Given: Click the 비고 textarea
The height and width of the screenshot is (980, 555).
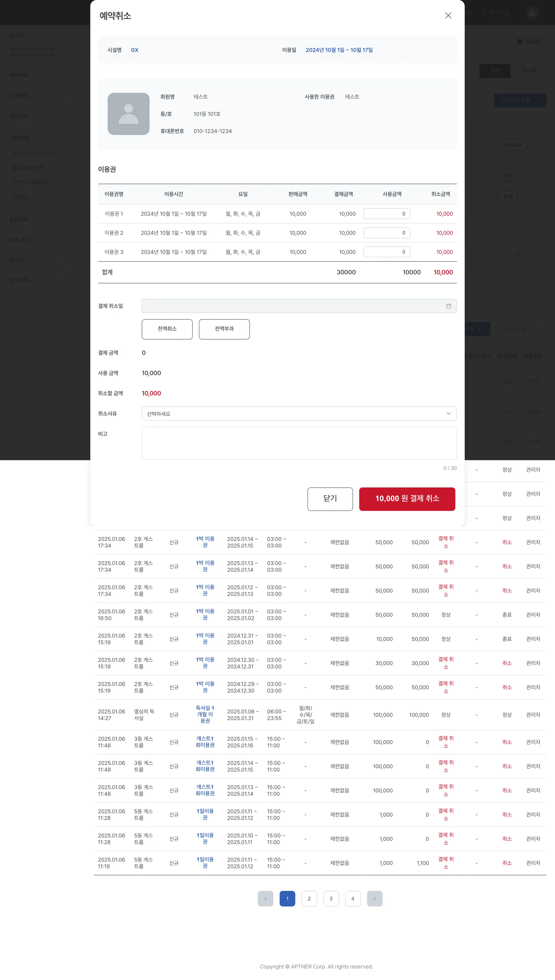Looking at the screenshot, I should point(299,443).
